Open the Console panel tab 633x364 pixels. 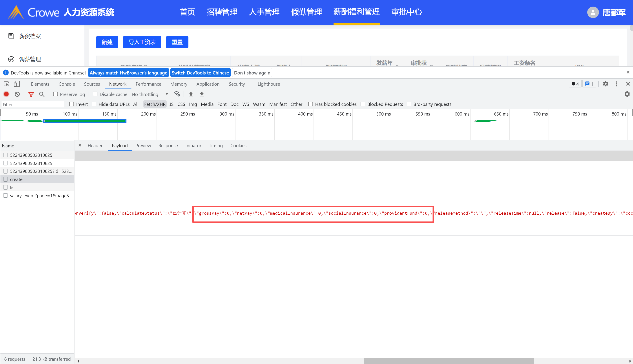[67, 84]
